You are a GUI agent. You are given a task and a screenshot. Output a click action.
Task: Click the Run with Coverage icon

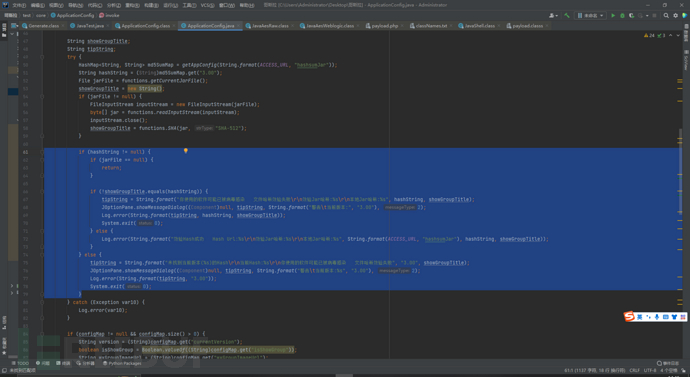[x=631, y=15]
